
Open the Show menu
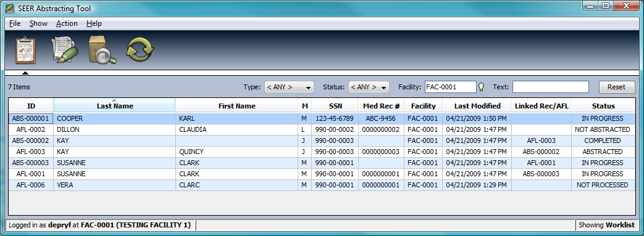tap(38, 23)
